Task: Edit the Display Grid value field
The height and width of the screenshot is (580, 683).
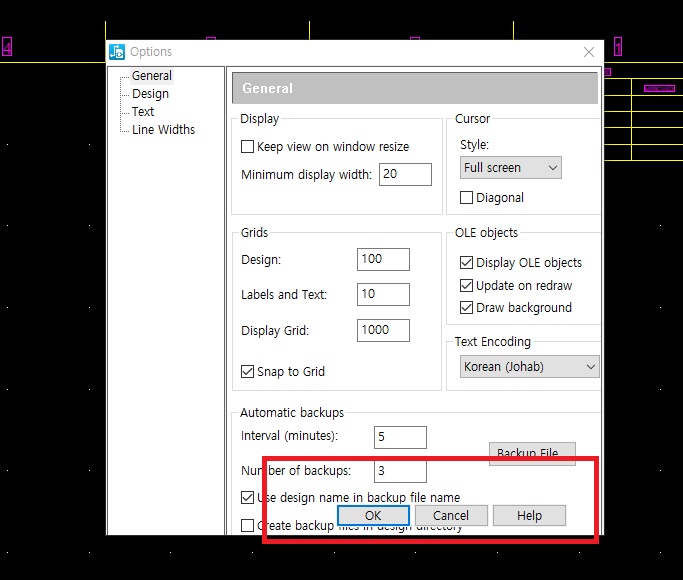Action: click(x=382, y=330)
